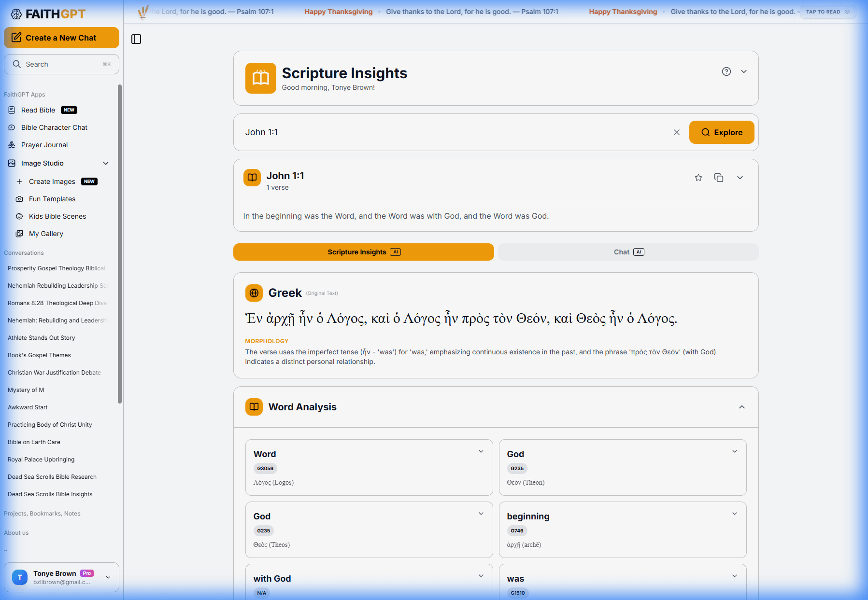
Task: Toggle the sidebar panel icon
Action: tap(136, 39)
